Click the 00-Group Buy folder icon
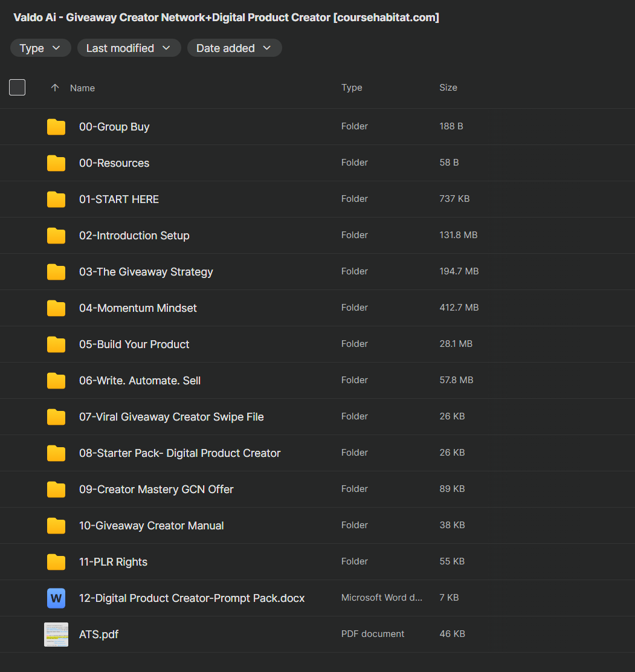This screenshot has width=635, height=672. pyautogui.click(x=56, y=127)
